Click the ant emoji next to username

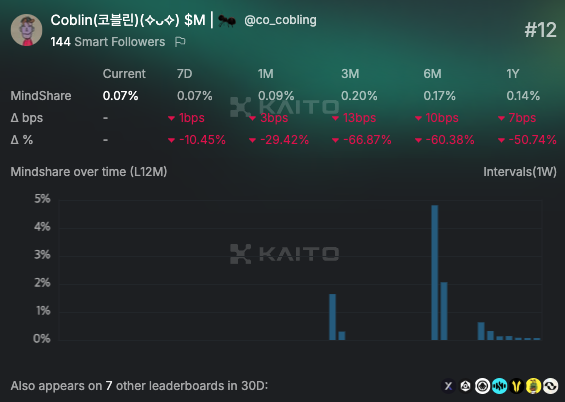click(227, 21)
